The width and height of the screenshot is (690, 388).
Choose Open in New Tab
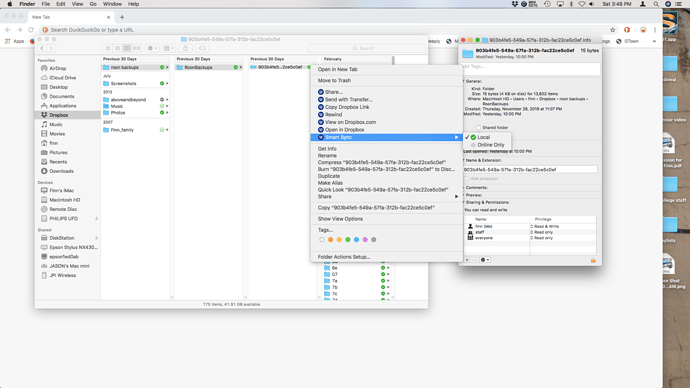(x=338, y=70)
